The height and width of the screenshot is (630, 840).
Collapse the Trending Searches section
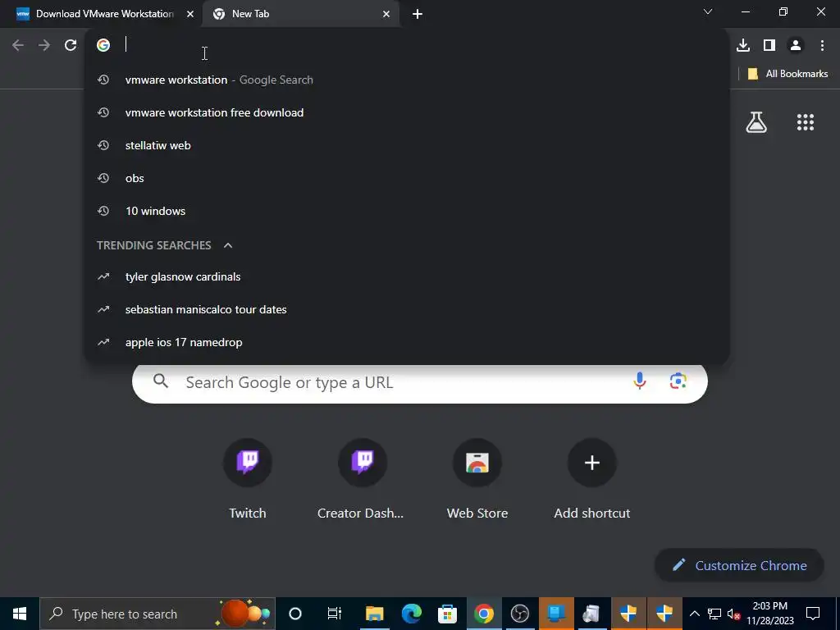228,245
